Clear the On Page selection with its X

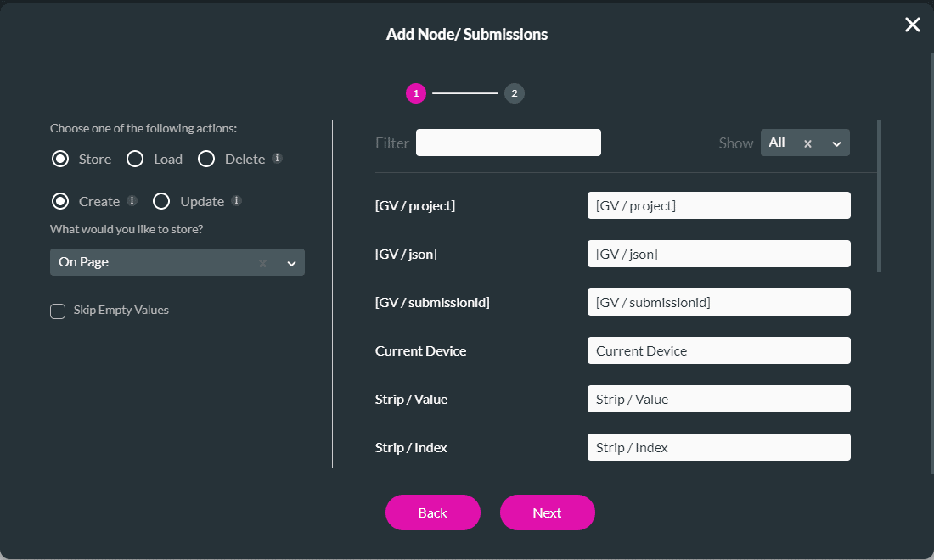[262, 262]
